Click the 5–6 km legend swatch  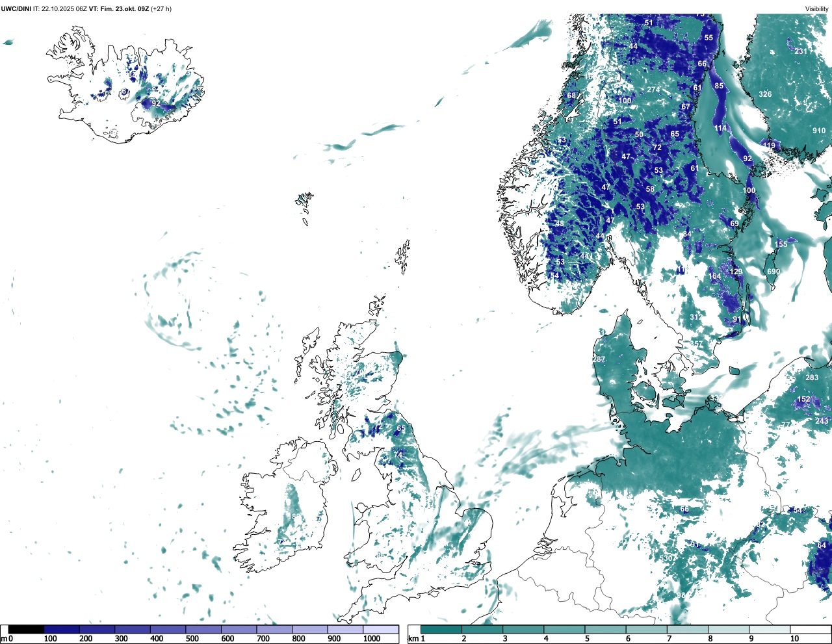pos(605,630)
